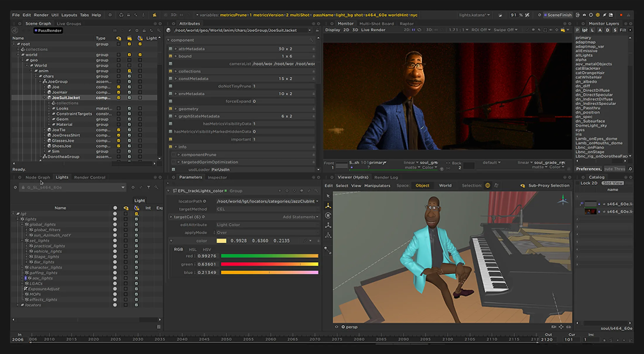Click the light color swatch
The image size is (644, 354).
pyautogui.click(x=221, y=241)
